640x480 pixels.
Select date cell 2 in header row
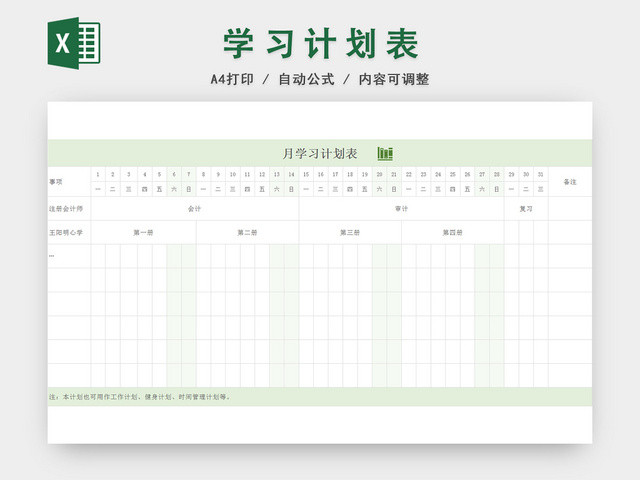(113, 174)
